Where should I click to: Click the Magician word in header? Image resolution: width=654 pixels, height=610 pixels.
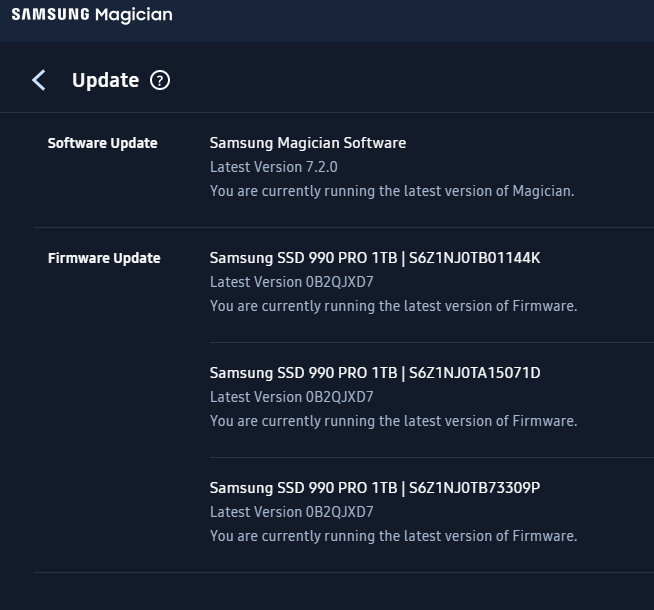pos(133,15)
